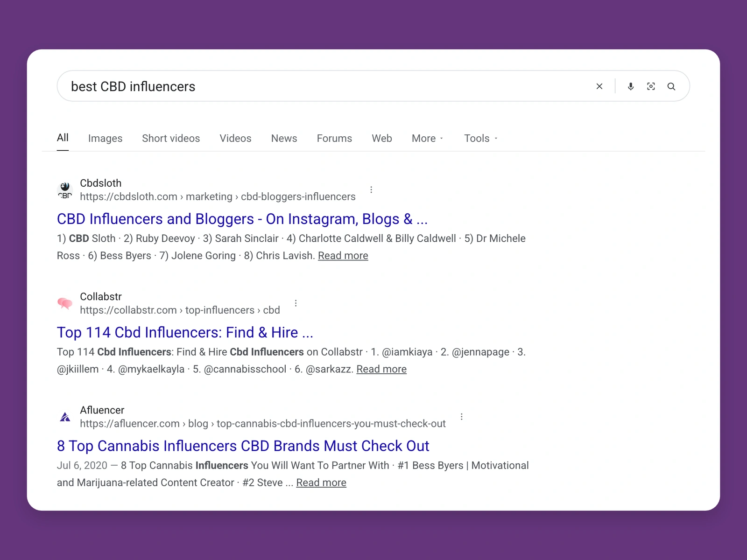Run the search with the magnifier icon
This screenshot has height=560, width=747.
coord(671,86)
